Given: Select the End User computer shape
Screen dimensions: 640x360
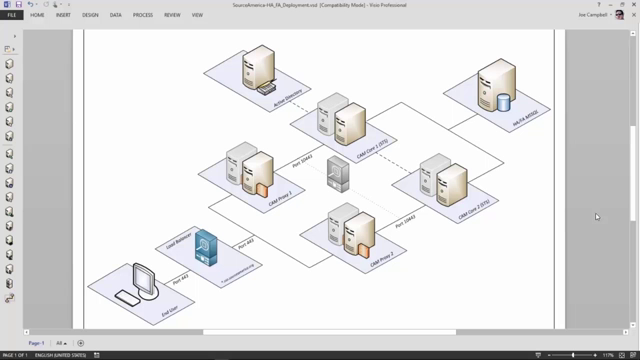Looking at the screenshot, I should click(x=138, y=284).
